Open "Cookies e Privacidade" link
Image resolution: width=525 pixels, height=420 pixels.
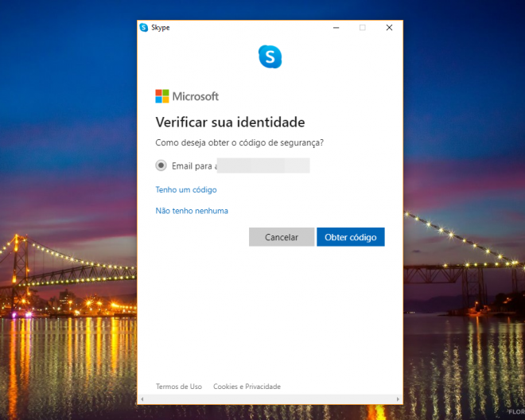tap(247, 387)
